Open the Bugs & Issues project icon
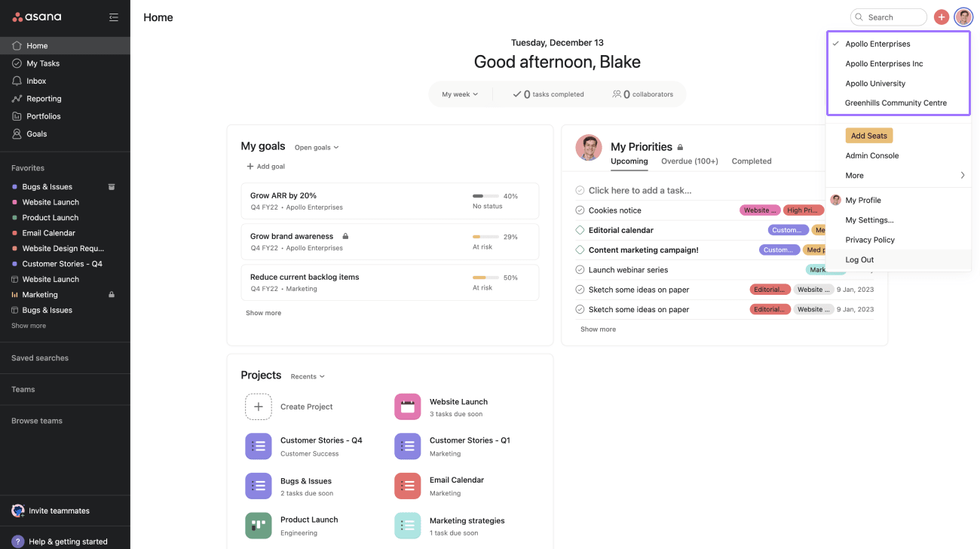This screenshot has width=980, height=549. tap(258, 486)
